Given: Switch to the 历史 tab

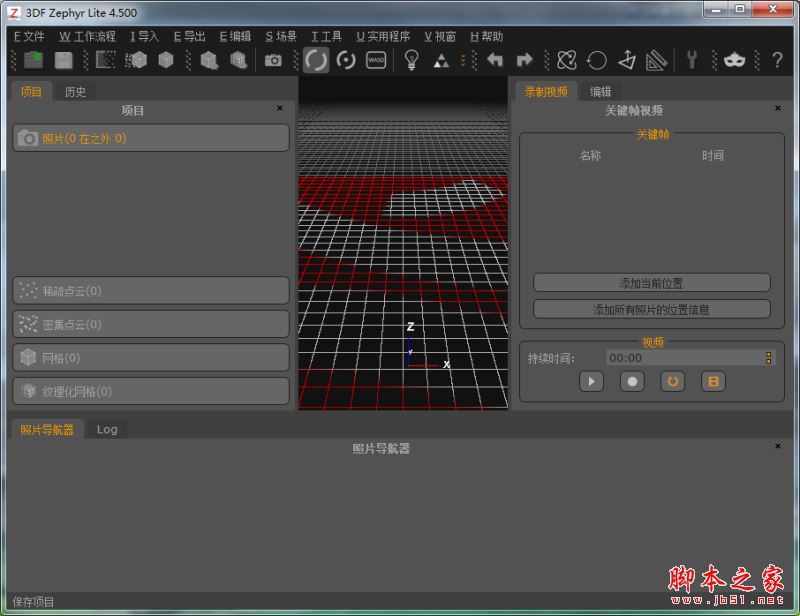Looking at the screenshot, I should coord(75,91).
